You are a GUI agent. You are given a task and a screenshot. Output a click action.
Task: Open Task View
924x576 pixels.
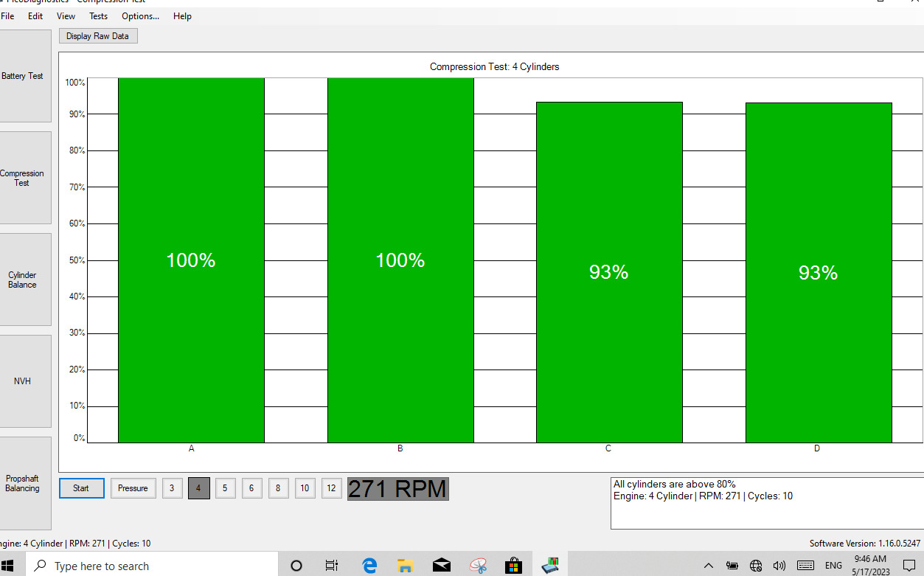332,566
